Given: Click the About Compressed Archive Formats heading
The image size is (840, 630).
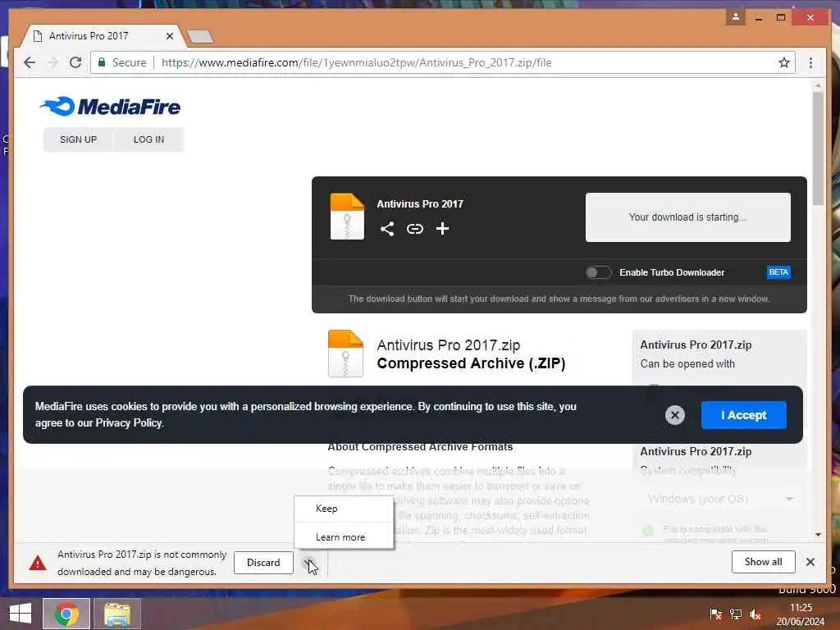Looking at the screenshot, I should [x=420, y=447].
